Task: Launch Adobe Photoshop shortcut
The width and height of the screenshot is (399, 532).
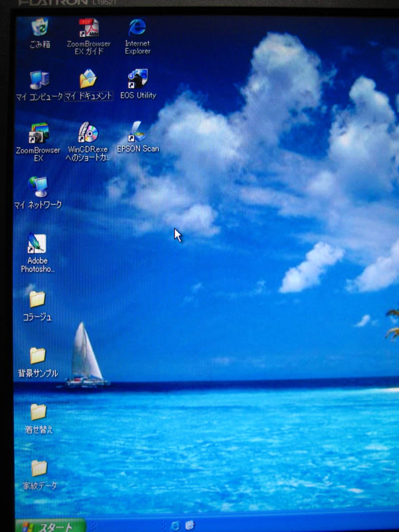Action: click(x=37, y=243)
